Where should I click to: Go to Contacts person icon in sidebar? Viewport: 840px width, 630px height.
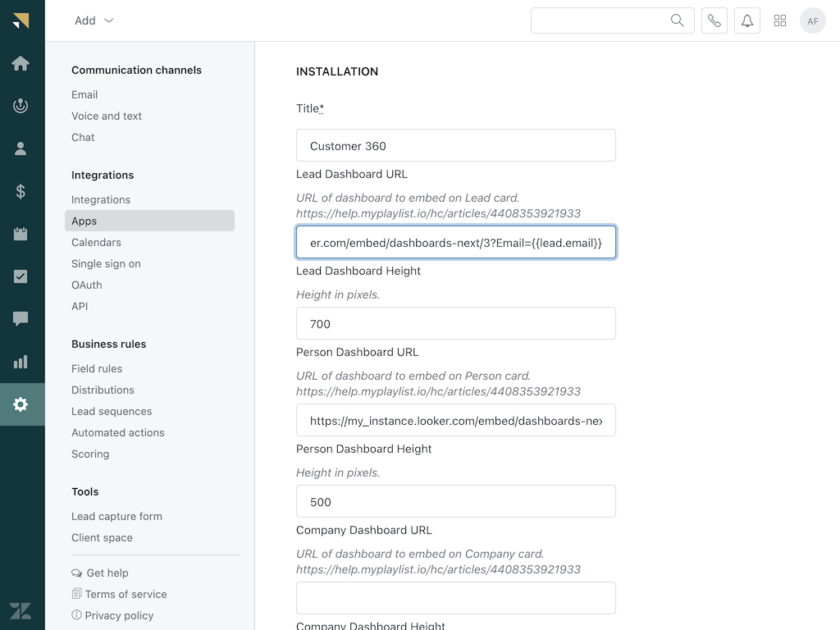(21, 148)
